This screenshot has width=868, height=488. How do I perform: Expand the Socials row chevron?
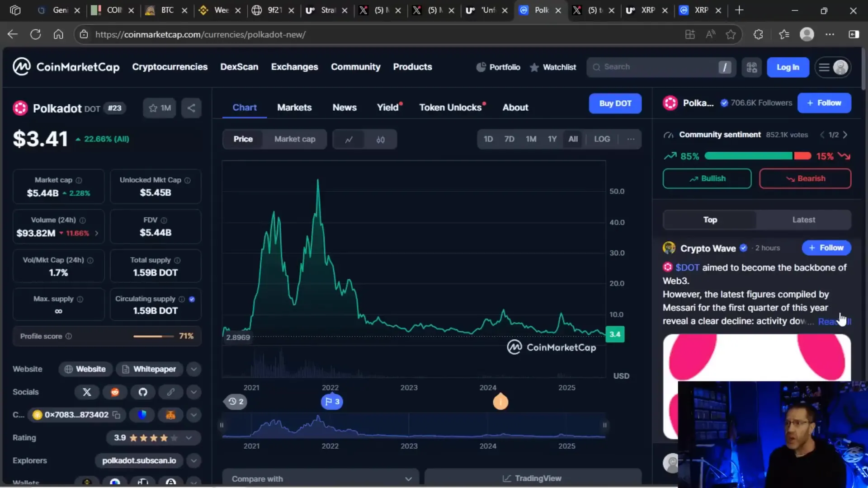pyautogui.click(x=193, y=392)
